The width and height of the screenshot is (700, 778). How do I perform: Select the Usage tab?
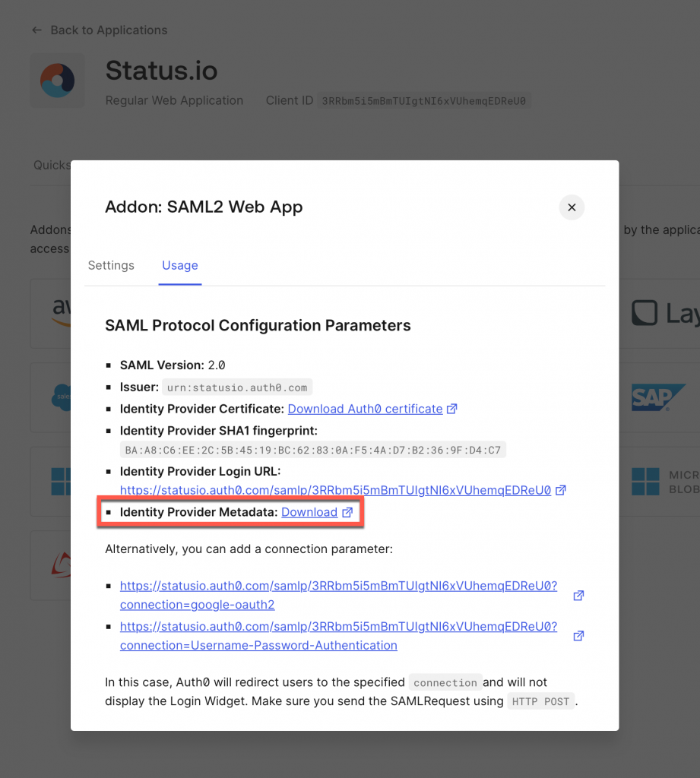[179, 265]
